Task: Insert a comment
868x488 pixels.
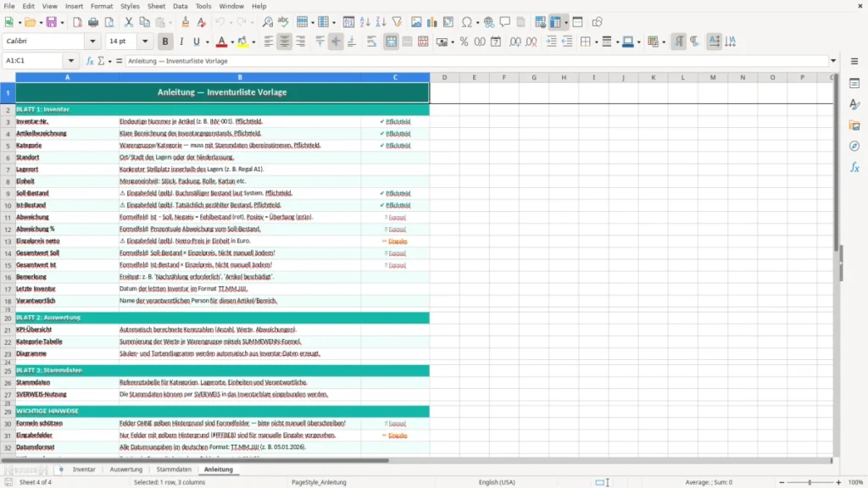Action: 505,22
